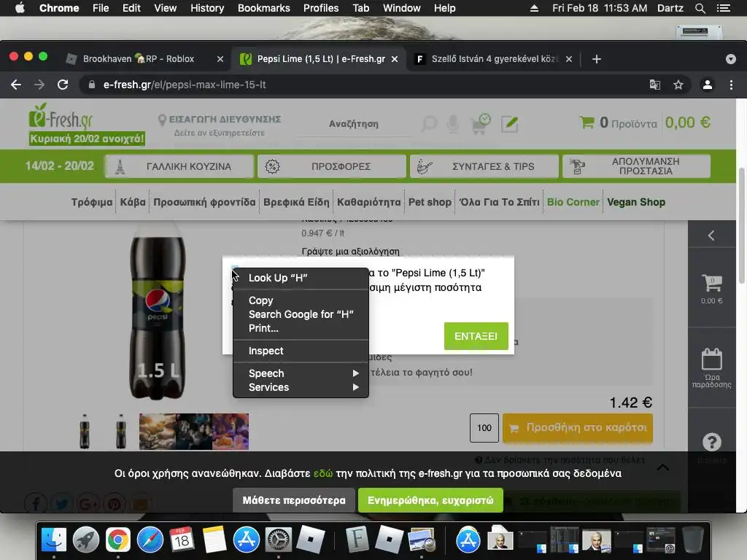Click the page vertical scrollbar
Image resolution: width=747 pixels, height=560 pixels.
point(741,226)
